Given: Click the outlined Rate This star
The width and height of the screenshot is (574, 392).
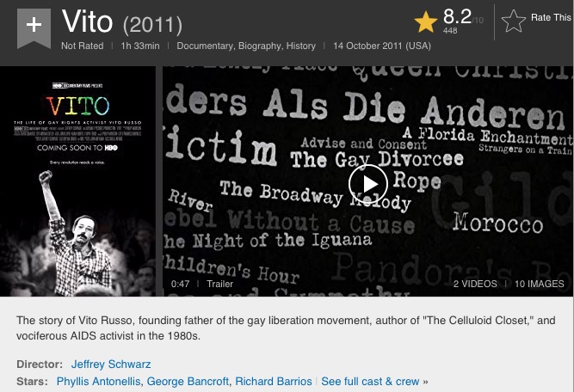Looking at the screenshot, I should (x=513, y=22).
